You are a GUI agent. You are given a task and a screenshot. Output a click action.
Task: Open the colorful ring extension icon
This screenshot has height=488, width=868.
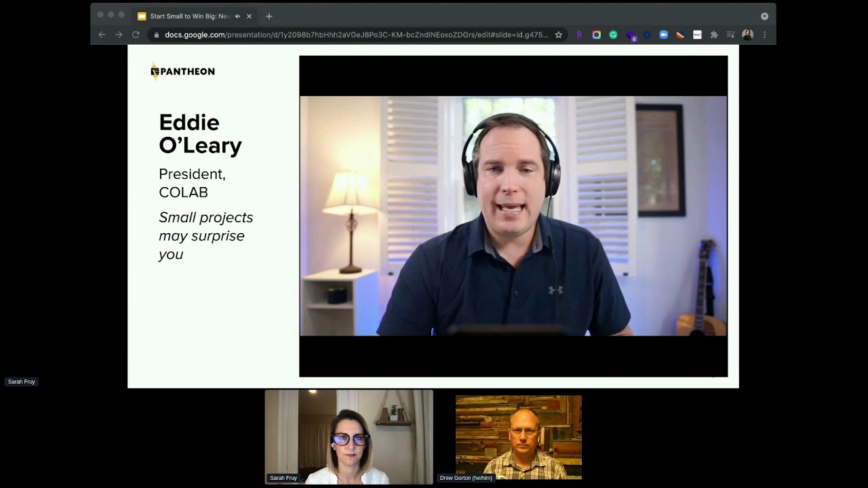pos(596,35)
